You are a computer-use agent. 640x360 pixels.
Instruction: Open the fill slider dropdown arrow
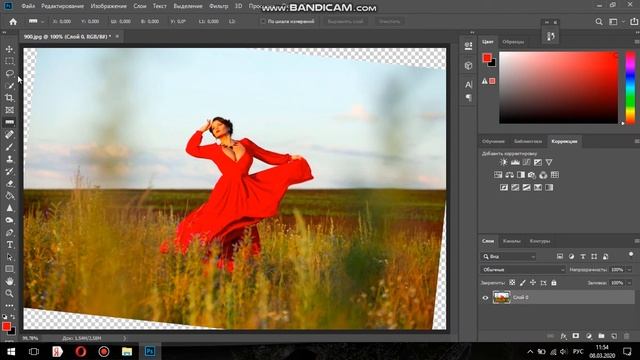629,283
